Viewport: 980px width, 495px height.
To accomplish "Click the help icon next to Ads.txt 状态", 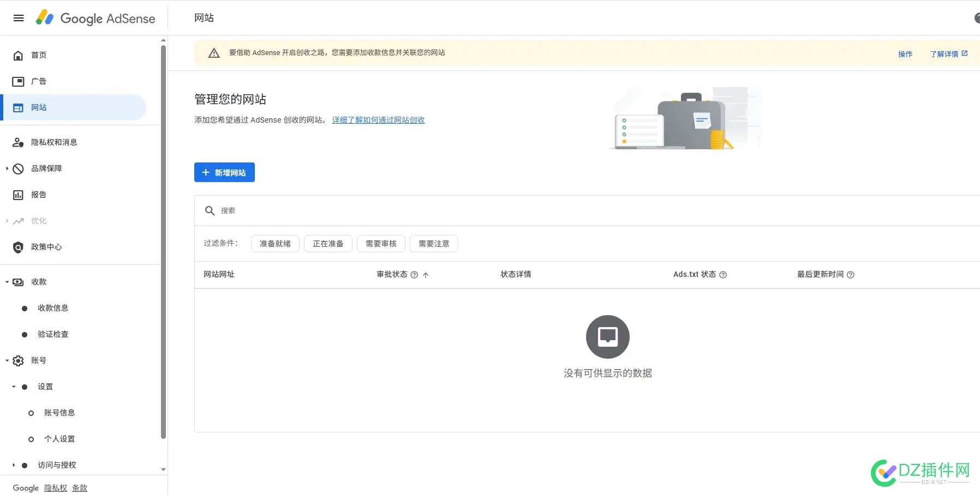I will [723, 275].
